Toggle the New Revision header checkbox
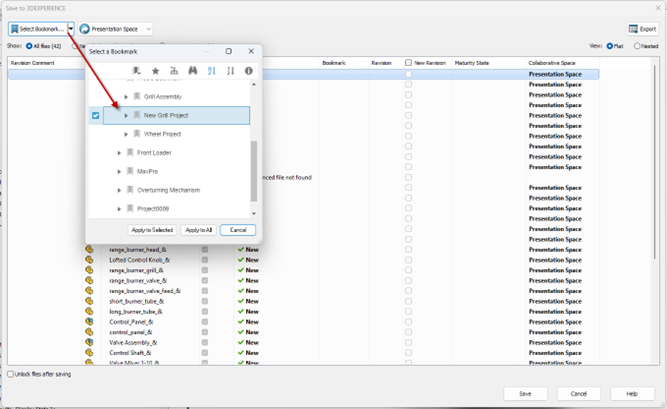The width and height of the screenshot is (667, 409). (x=409, y=62)
